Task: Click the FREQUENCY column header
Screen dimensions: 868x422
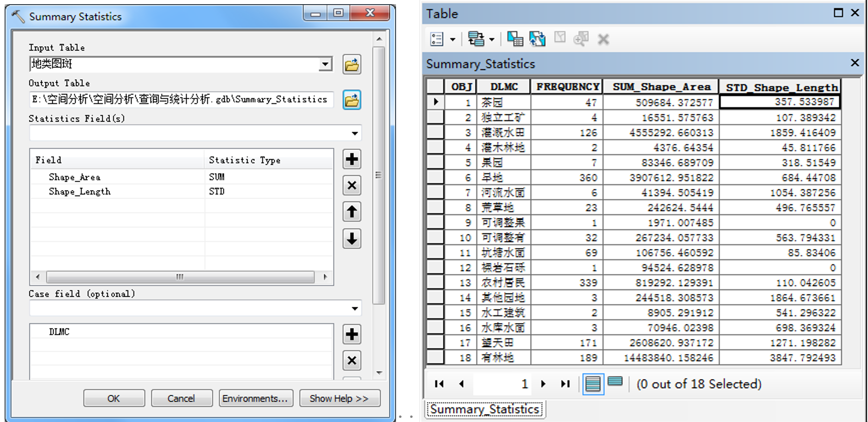Action: coord(567,87)
